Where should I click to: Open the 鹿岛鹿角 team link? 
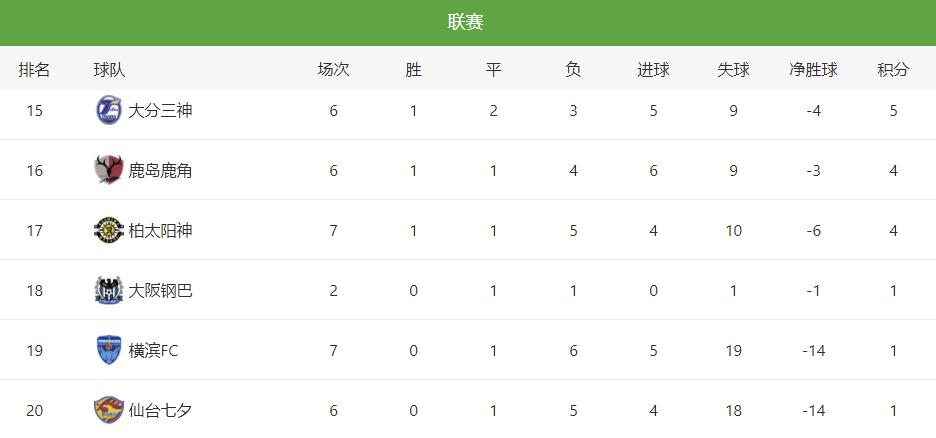pos(160,170)
